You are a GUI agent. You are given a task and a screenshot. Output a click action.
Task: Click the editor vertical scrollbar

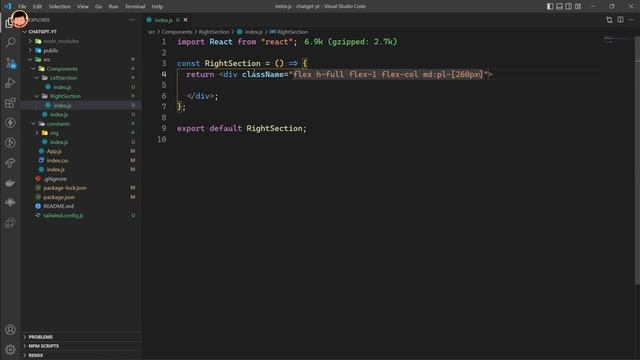click(x=637, y=159)
